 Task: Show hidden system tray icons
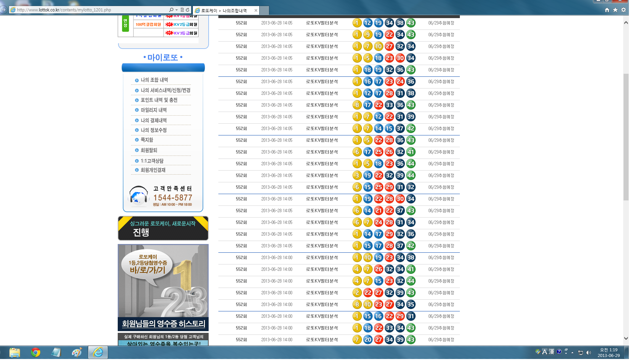[572, 353]
